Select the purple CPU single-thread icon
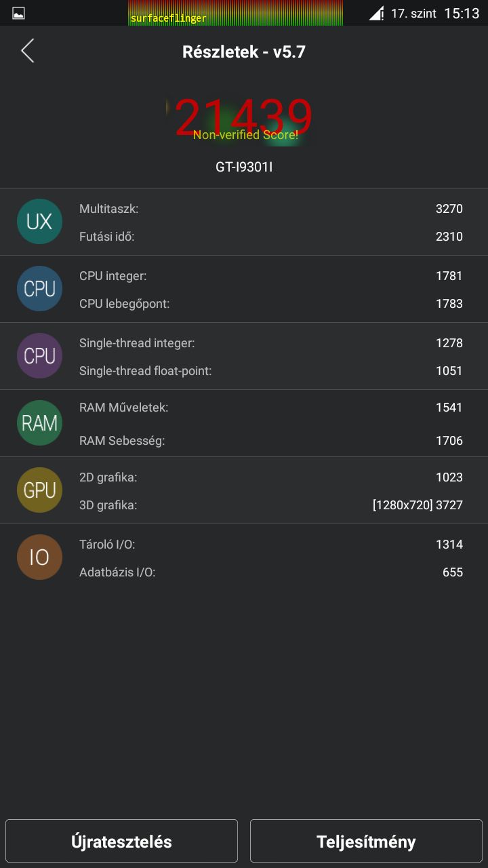The width and height of the screenshot is (488, 868). pos(39,356)
